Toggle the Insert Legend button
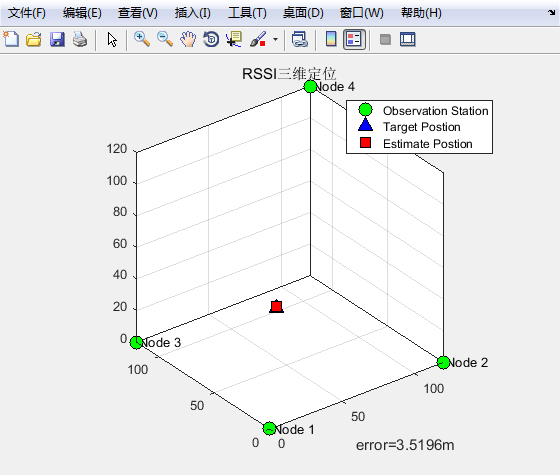560x475 pixels. (x=354, y=39)
